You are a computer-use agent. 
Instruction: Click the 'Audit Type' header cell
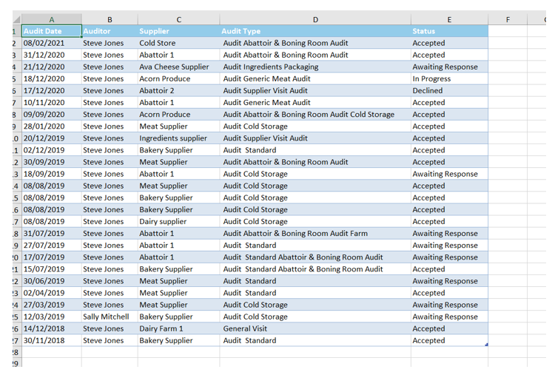[315, 31]
